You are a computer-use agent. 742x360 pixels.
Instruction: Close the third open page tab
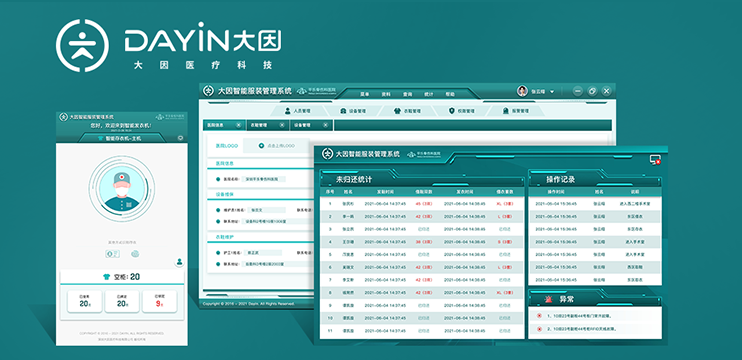click(x=325, y=125)
